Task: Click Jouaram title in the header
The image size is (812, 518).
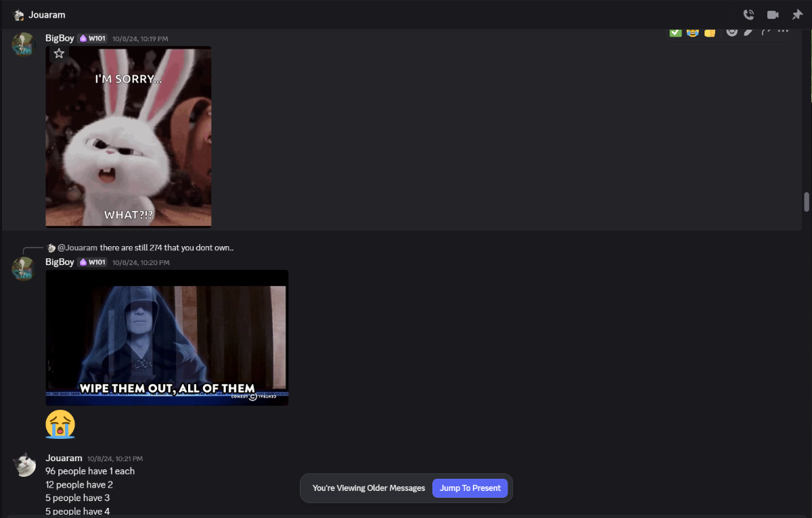Action: point(47,15)
